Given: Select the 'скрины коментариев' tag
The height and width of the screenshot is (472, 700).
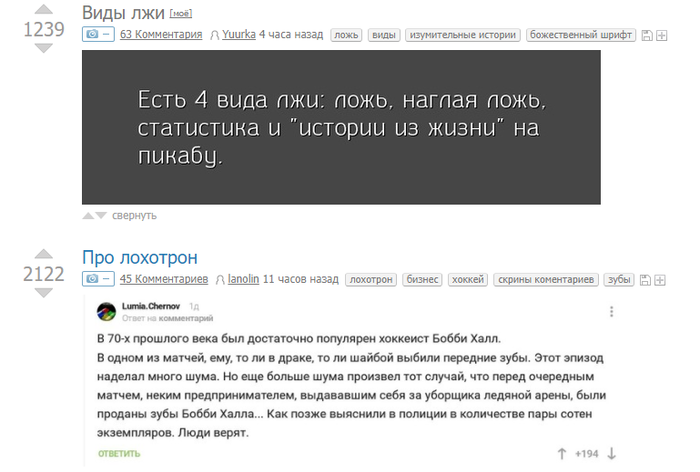Looking at the screenshot, I should (546, 280).
